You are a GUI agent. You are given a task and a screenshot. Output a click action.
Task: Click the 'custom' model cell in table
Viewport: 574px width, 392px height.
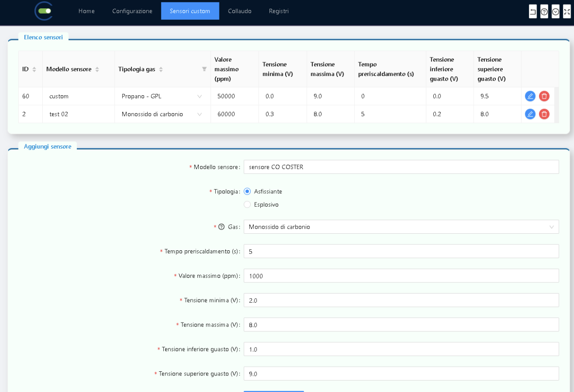79,96
